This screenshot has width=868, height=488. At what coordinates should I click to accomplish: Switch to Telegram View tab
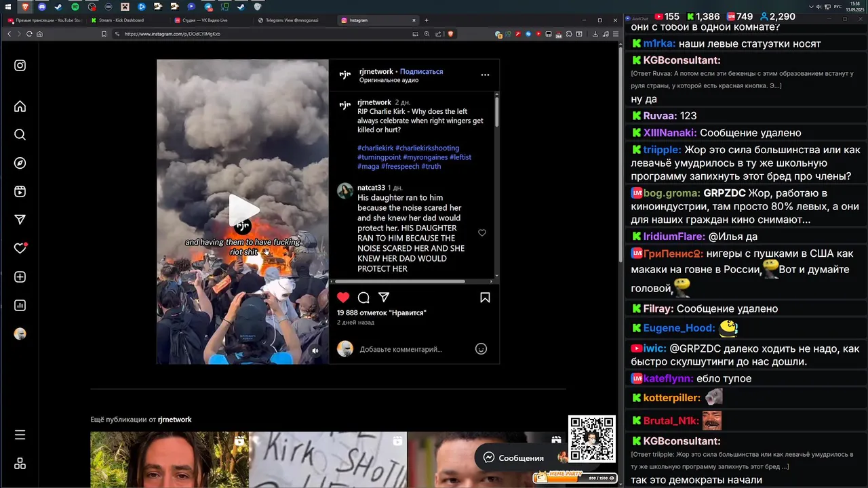[293, 20]
